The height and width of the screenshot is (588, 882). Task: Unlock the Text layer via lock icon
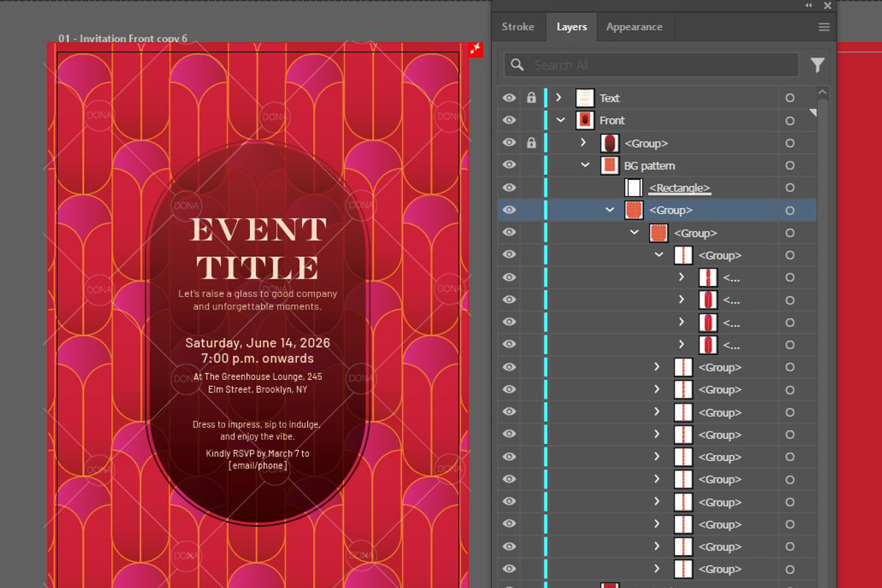(x=531, y=98)
